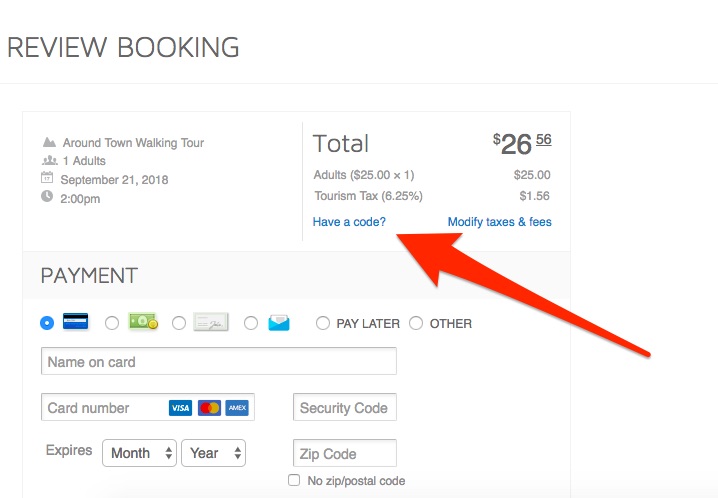
Task: Click the Amex logo in card field
Action: click(237, 407)
